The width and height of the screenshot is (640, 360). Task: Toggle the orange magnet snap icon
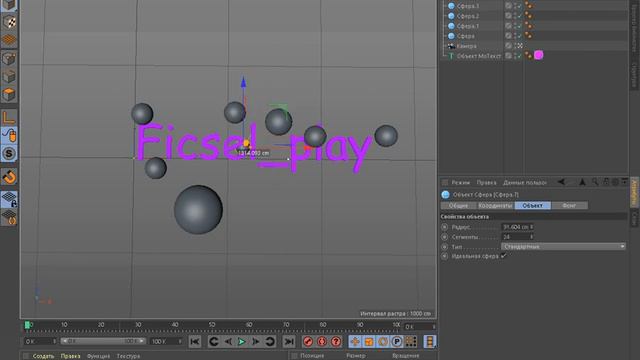(x=9, y=177)
